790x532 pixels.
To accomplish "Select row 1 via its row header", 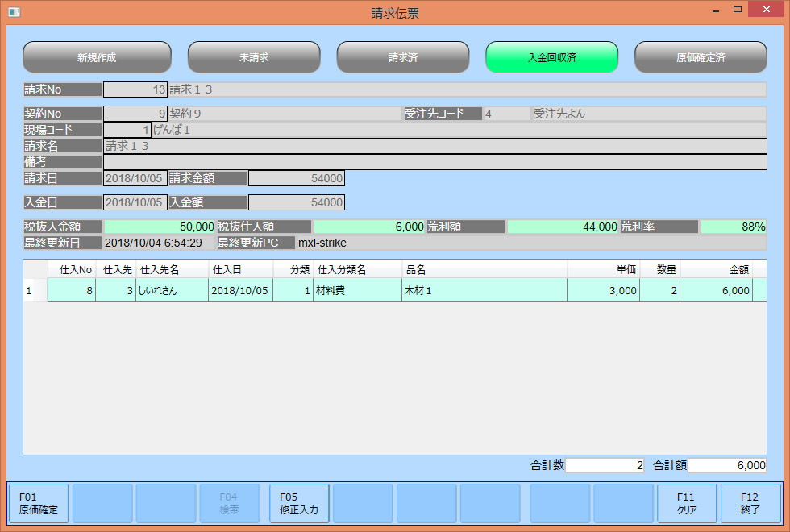I will pos(35,290).
